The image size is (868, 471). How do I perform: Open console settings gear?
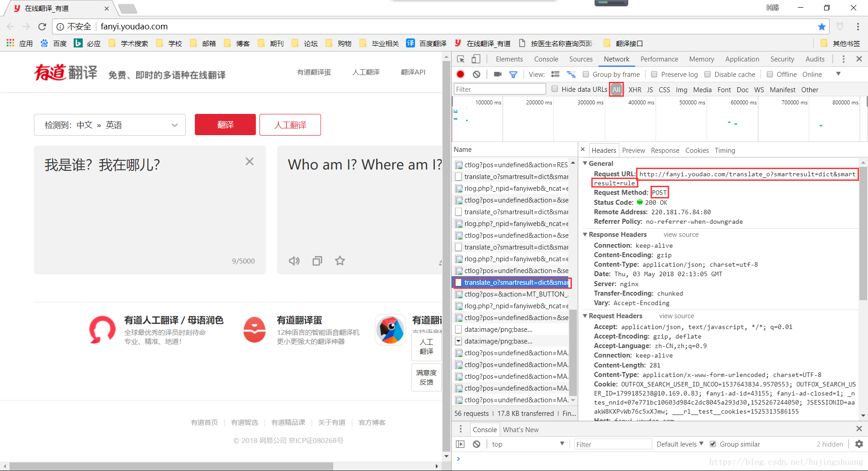point(859,444)
